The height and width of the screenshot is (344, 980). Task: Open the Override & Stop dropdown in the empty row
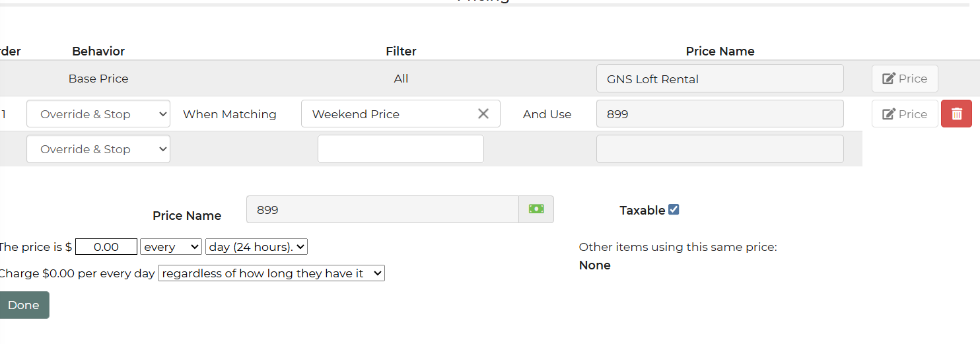[98, 149]
